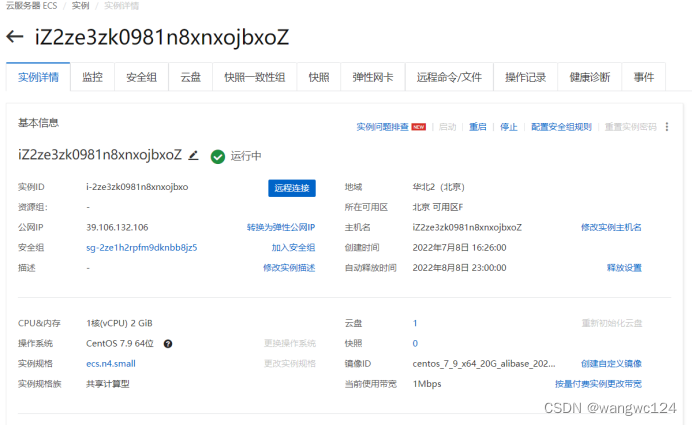
Task: Click 实例问题排查 link
Action: click(x=382, y=127)
